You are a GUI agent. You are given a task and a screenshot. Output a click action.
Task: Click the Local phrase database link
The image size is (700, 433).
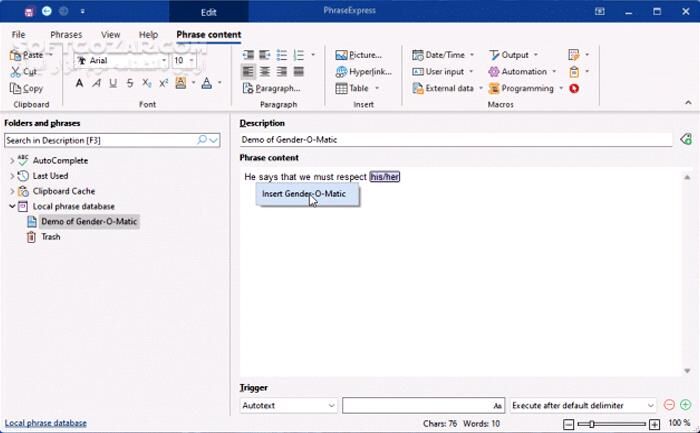click(x=45, y=423)
